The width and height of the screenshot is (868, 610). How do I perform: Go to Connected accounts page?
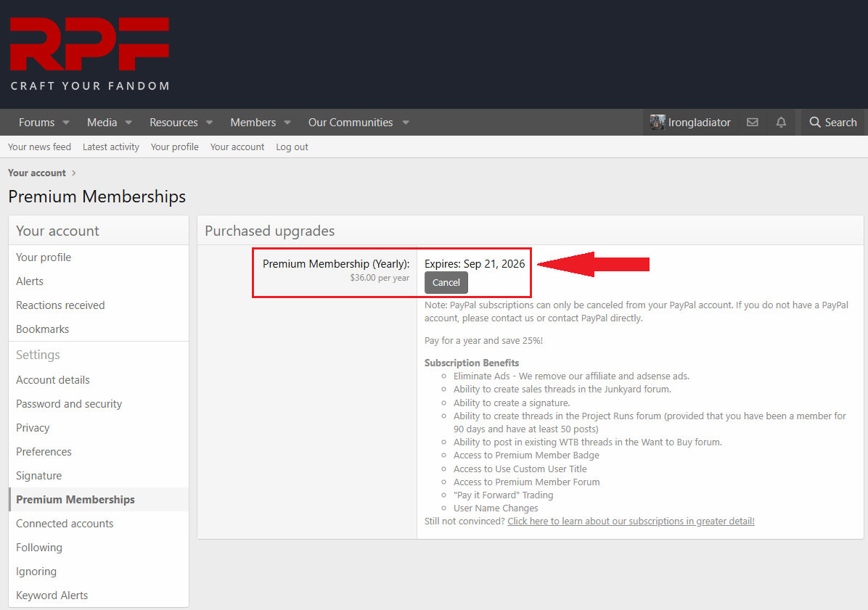[x=65, y=524]
